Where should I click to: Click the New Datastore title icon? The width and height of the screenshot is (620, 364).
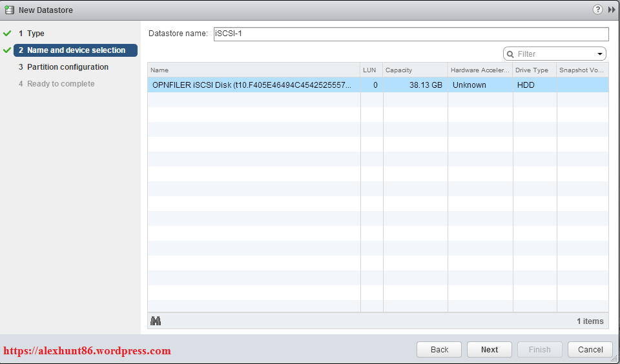[9, 10]
